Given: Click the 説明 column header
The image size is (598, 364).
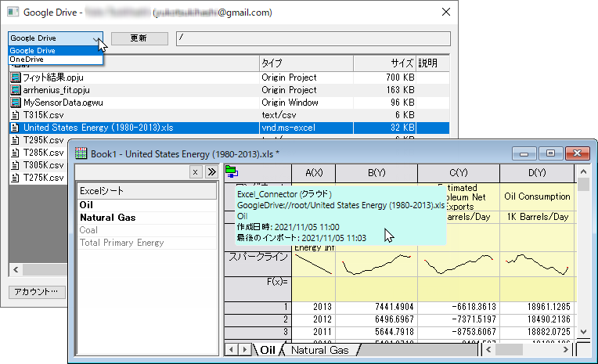Looking at the screenshot, I should (x=433, y=63).
